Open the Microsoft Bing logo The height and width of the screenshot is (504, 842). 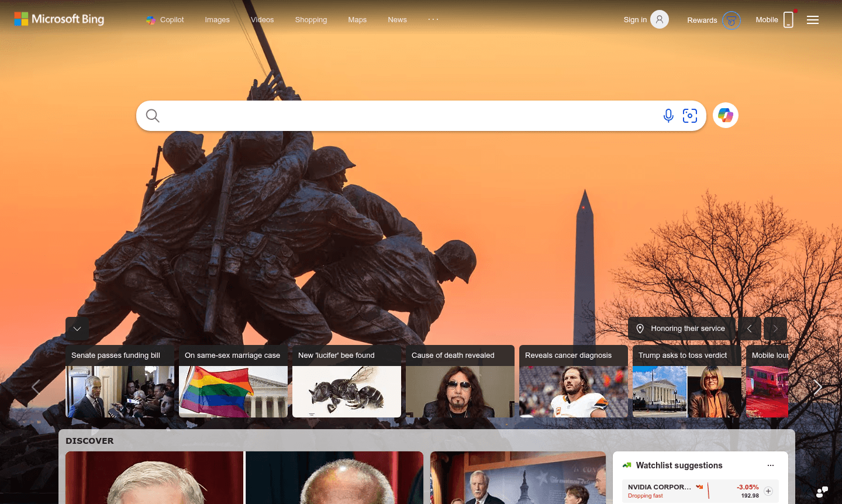click(58, 19)
